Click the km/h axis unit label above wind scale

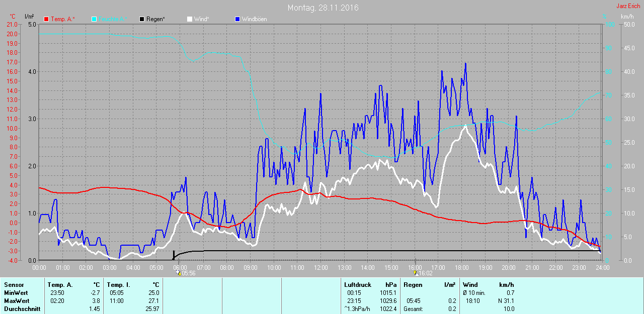pos(627,17)
